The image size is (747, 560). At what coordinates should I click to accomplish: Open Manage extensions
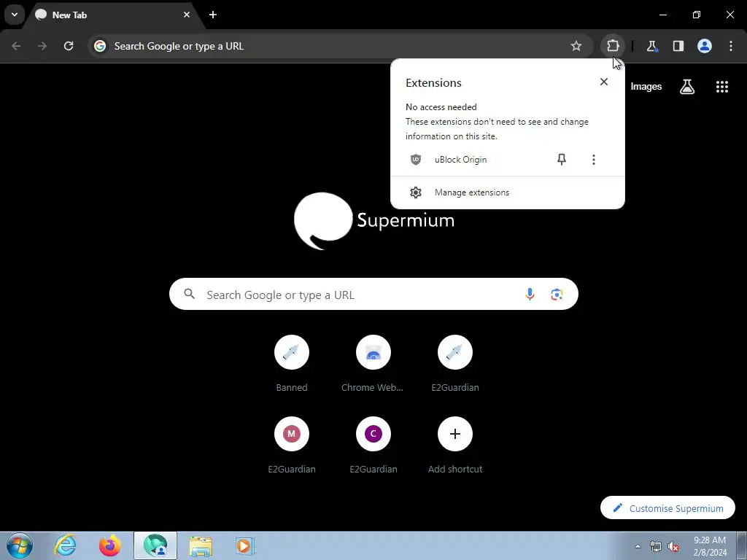508,192
